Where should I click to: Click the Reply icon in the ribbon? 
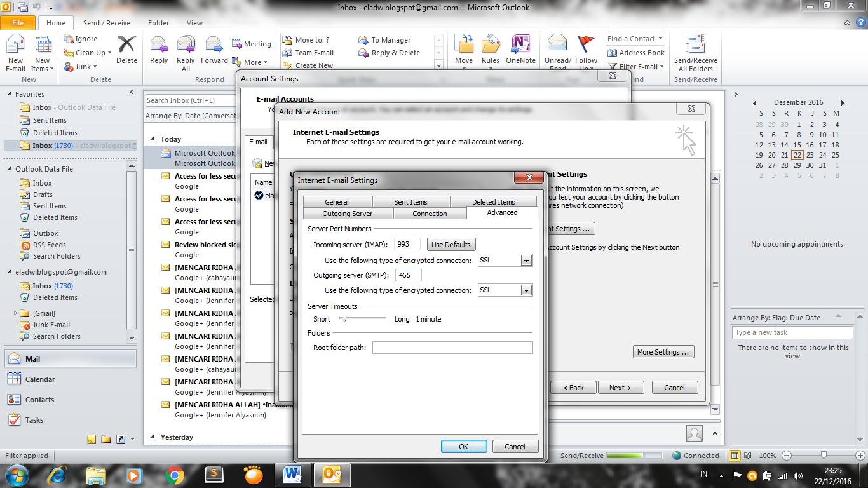[159, 51]
